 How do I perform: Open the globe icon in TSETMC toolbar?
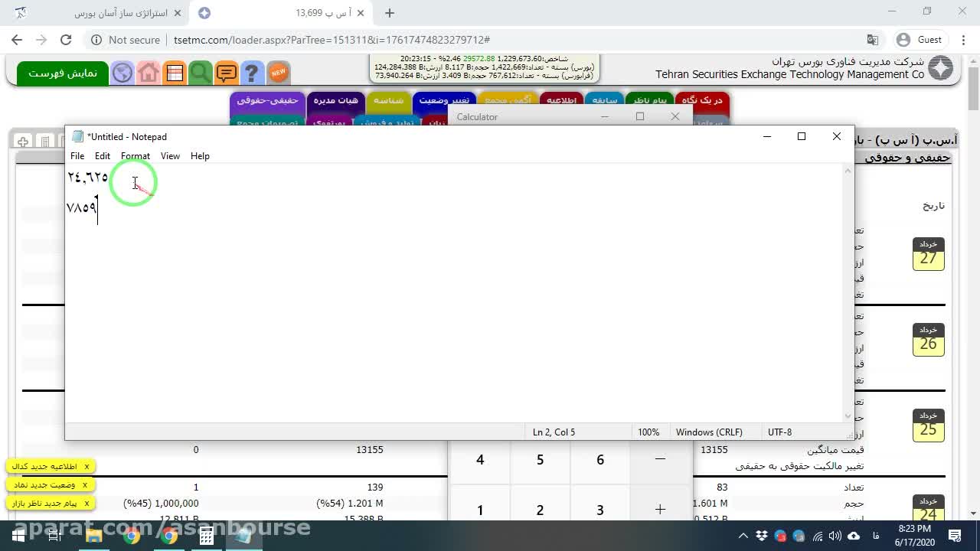click(x=122, y=73)
